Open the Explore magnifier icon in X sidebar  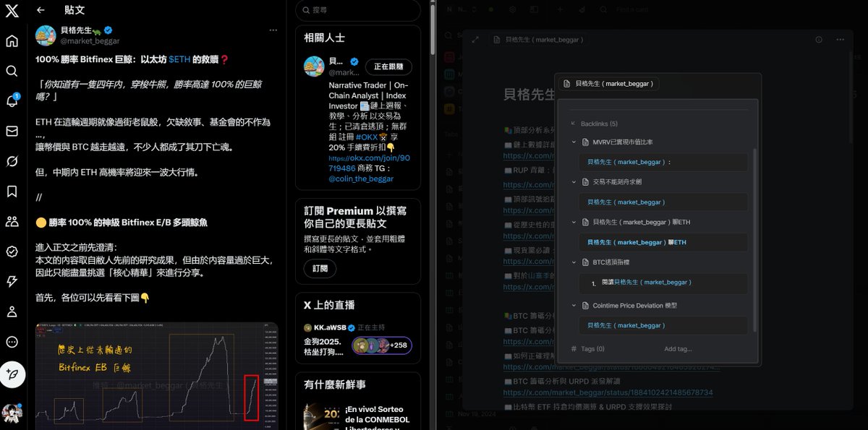[12, 71]
